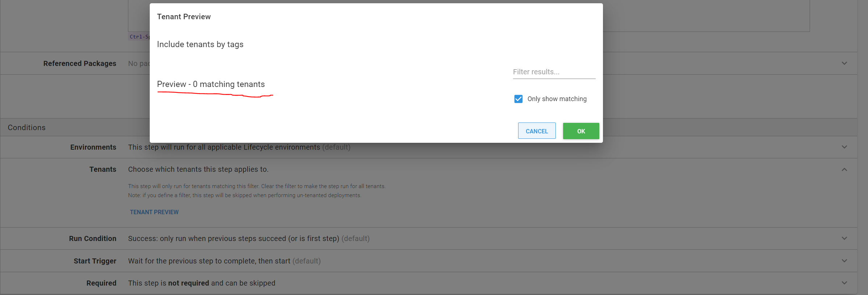Image resolution: width=868 pixels, height=295 pixels.
Task: Click the Filter results input field
Action: click(x=554, y=72)
